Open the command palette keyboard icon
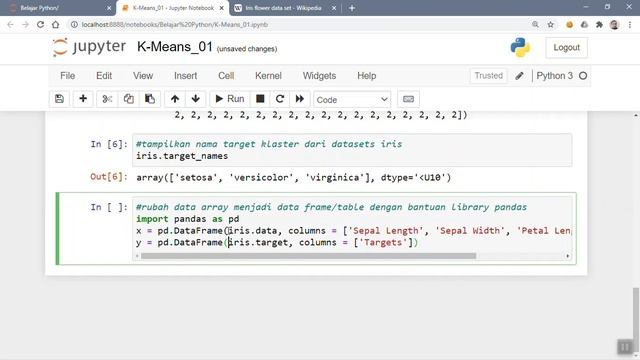 408,99
